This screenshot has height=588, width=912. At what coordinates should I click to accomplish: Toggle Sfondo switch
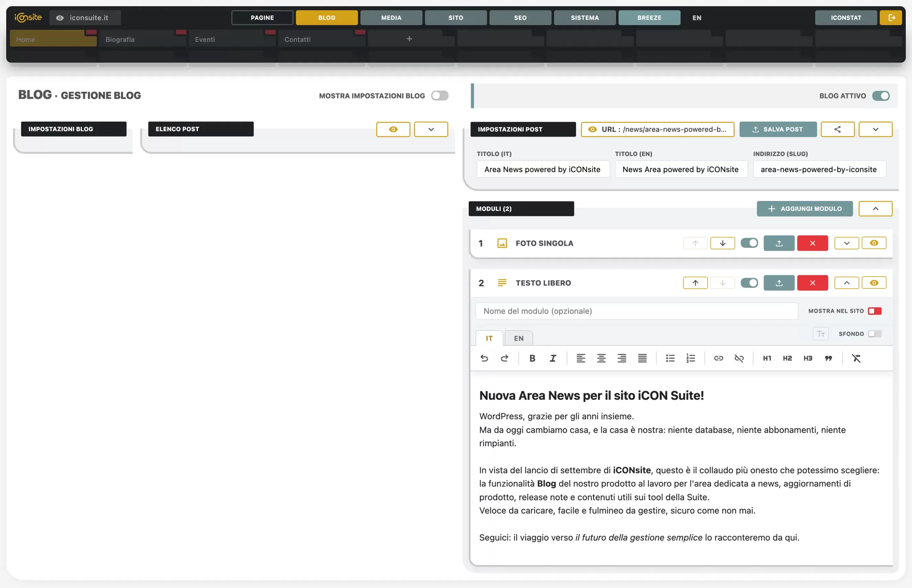click(x=874, y=334)
